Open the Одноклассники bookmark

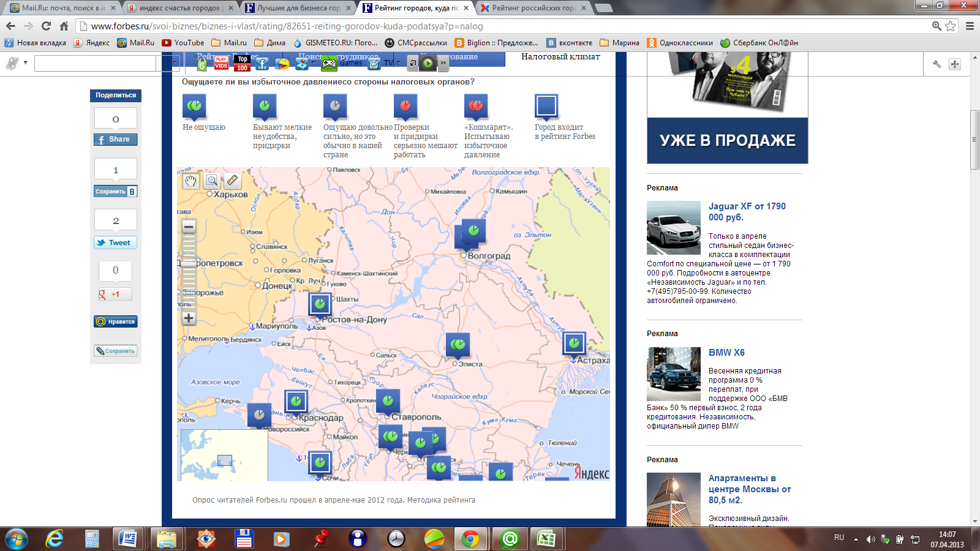680,43
